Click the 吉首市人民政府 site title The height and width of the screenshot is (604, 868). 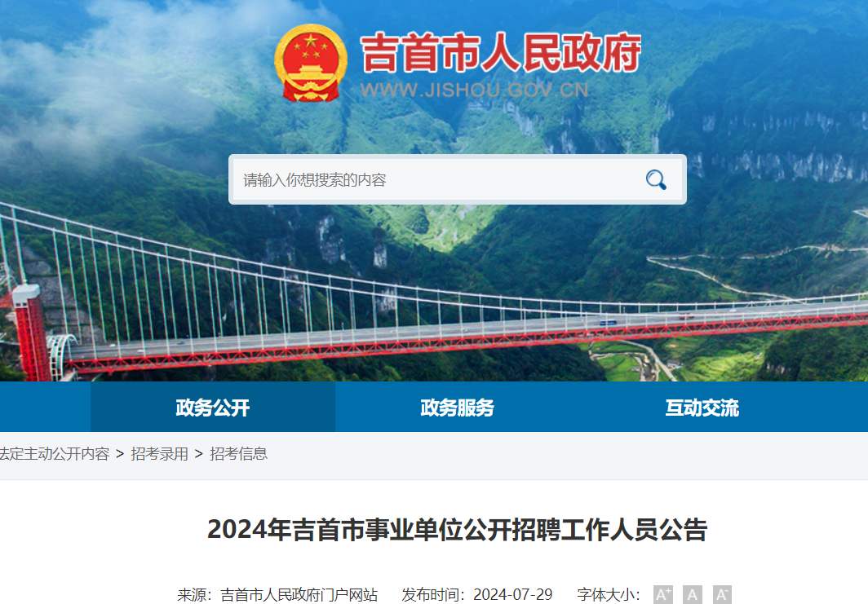click(500, 53)
